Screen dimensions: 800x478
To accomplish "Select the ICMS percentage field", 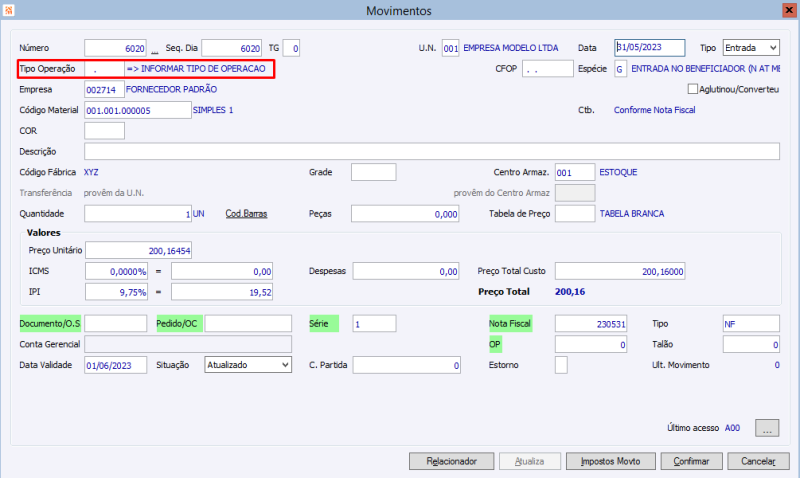I will pyautogui.click(x=116, y=271).
